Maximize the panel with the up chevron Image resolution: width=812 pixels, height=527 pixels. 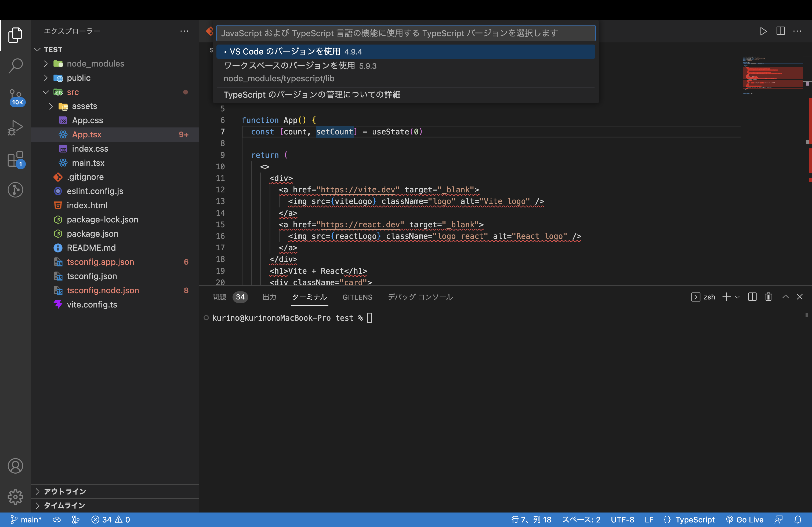click(x=785, y=297)
